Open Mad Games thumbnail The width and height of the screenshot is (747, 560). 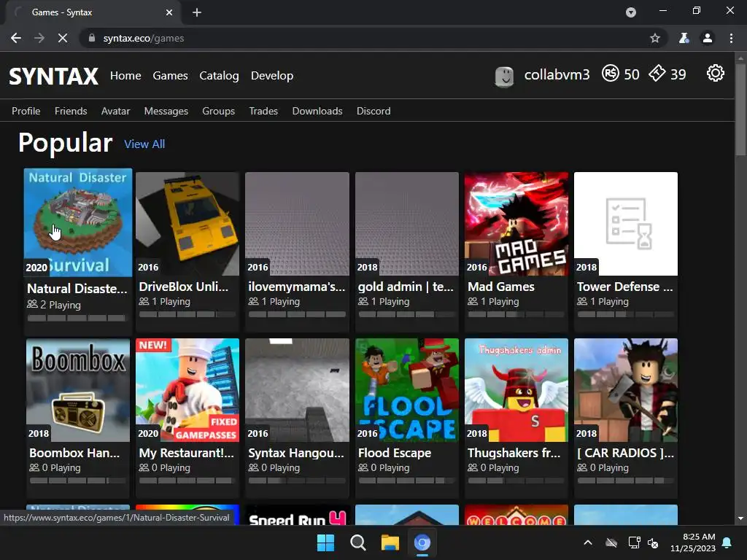[516, 224]
